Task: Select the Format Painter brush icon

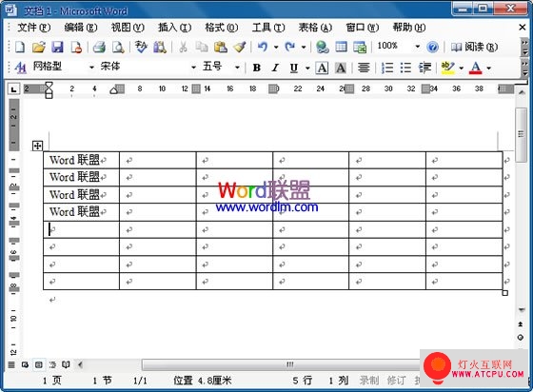Action: click(240, 47)
